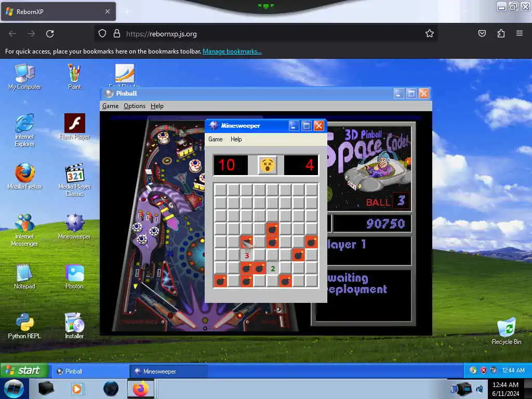Click the shield tracking protection icon
The width and height of the screenshot is (532, 399).
102,34
